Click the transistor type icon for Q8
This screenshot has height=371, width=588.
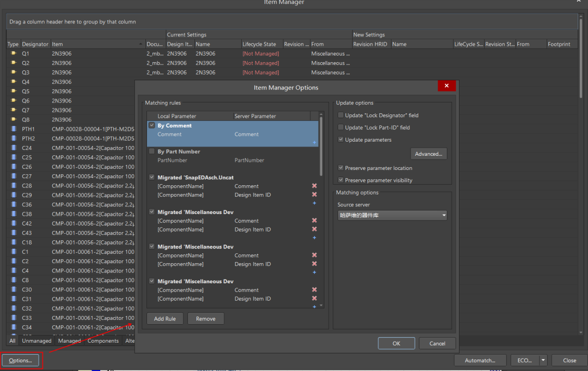[x=14, y=119]
